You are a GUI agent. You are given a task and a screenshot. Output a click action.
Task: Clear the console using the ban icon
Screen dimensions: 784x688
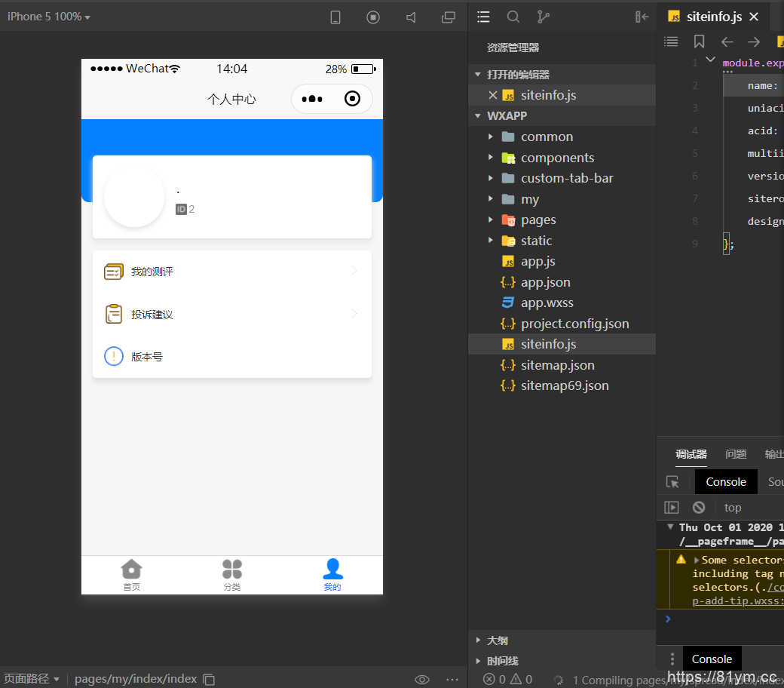click(x=698, y=507)
